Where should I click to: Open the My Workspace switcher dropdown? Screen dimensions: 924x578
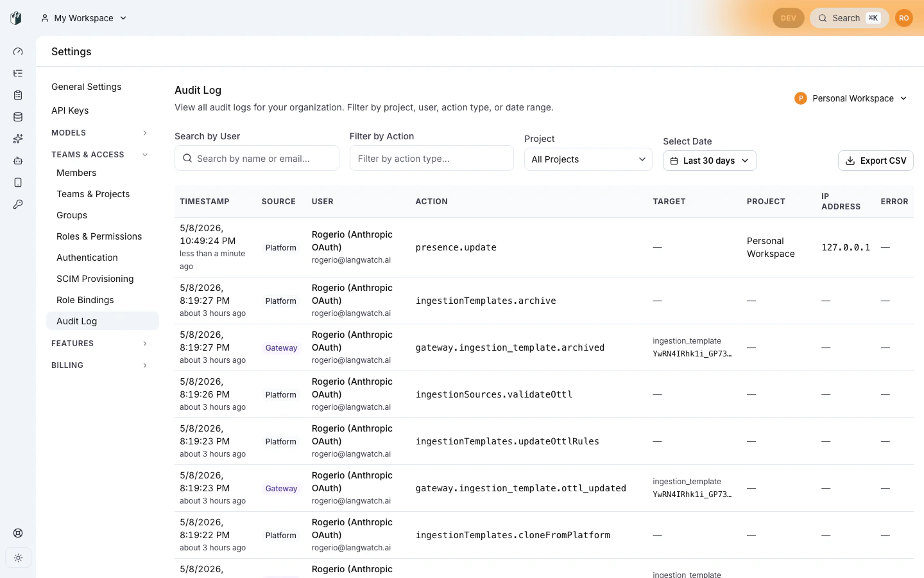point(83,18)
